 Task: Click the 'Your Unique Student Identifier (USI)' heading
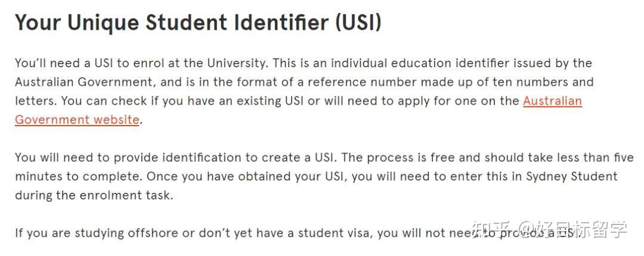pyautogui.click(x=198, y=23)
